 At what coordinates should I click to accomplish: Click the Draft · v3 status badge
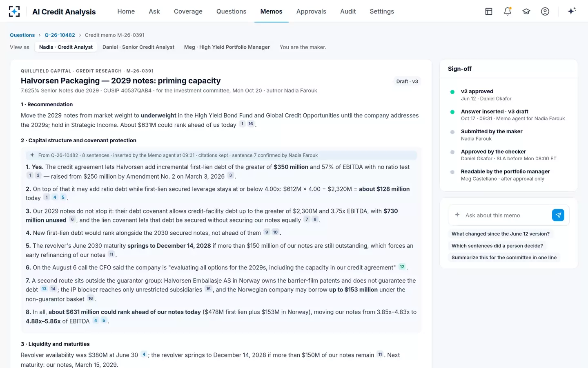pyautogui.click(x=407, y=81)
